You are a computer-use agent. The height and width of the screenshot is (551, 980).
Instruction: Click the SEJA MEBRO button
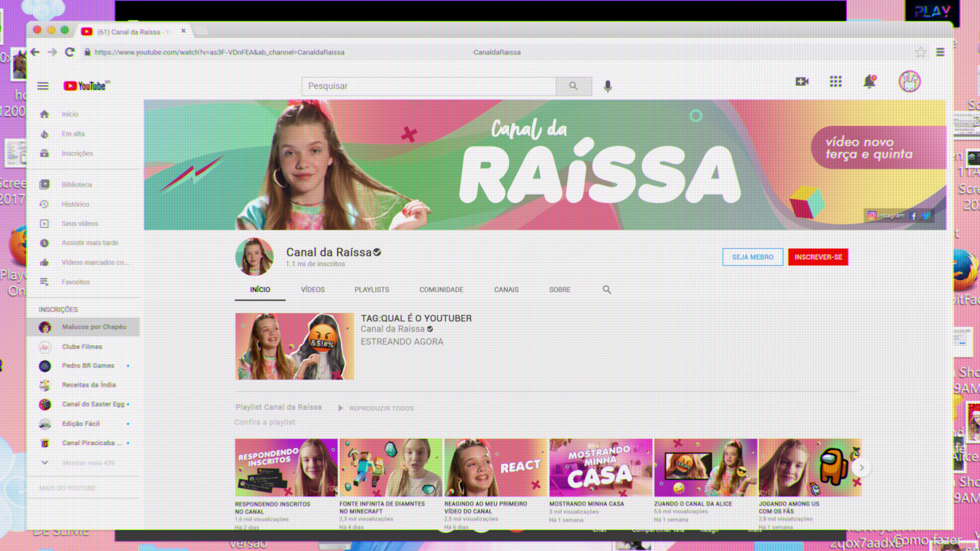click(x=753, y=257)
